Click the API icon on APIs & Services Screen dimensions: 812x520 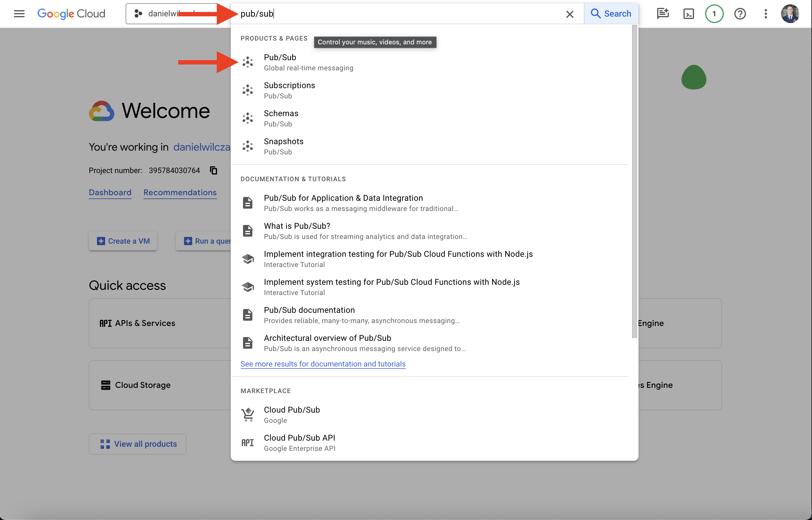pos(105,324)
